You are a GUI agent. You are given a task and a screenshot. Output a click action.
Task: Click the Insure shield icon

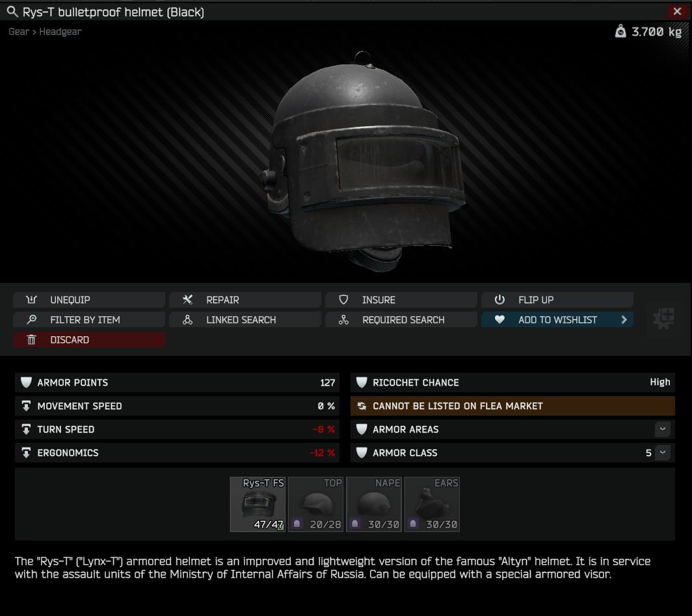click(x=343, y=300)
